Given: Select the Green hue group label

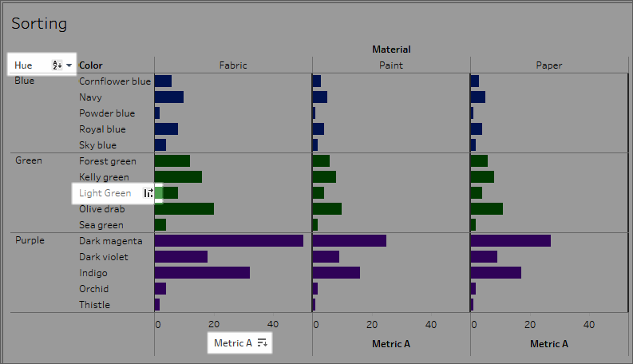Looking at the screenshot, I should coord(29,160).
